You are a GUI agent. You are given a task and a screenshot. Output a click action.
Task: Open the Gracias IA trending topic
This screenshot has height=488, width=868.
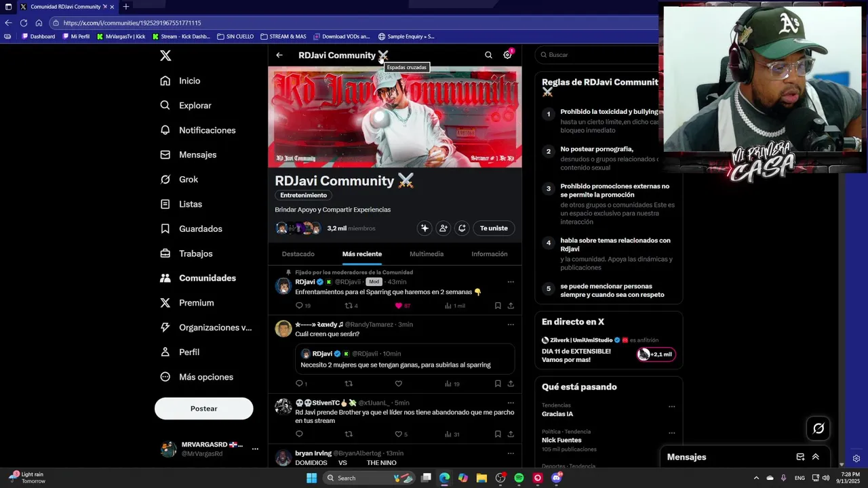coord(557,414)
